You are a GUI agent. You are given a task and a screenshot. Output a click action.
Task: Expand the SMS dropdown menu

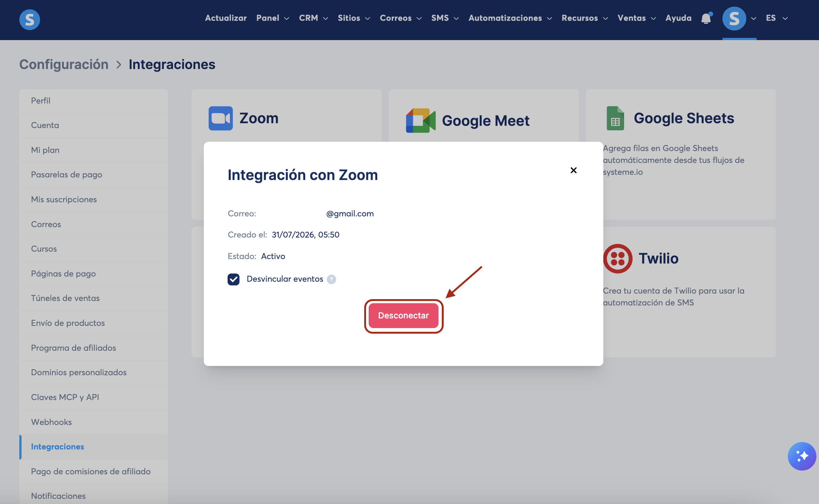click(445, 18)
